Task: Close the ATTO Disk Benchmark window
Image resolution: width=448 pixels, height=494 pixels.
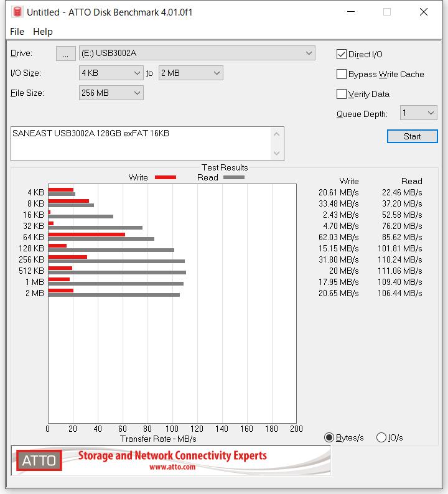Action: 424,12
